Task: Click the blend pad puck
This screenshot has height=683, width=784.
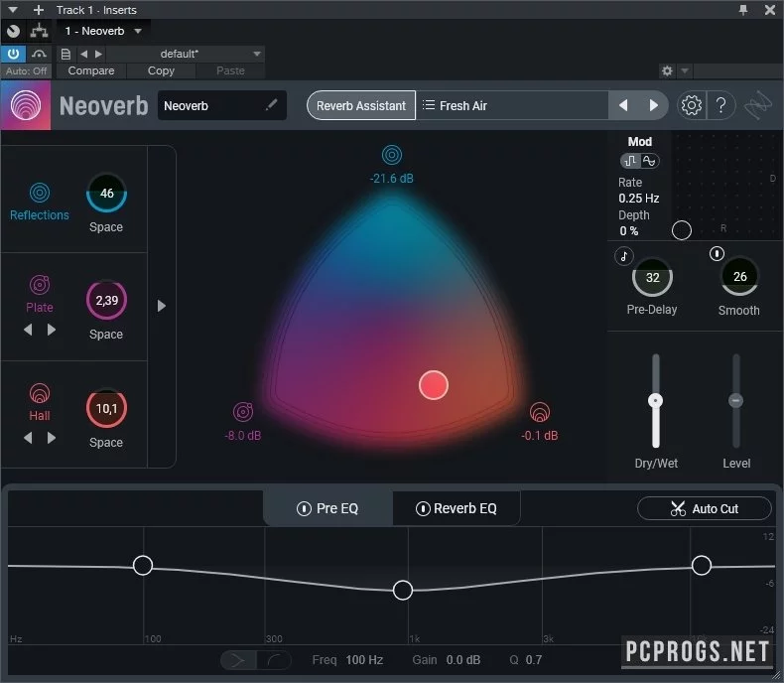Action: pyautogui.click(x=434, y=385)
